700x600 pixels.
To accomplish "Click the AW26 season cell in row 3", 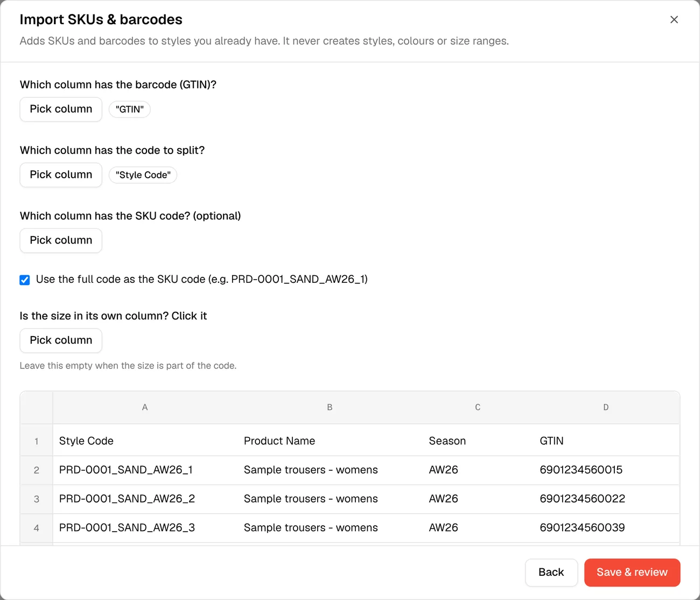I will coord(478,499).
